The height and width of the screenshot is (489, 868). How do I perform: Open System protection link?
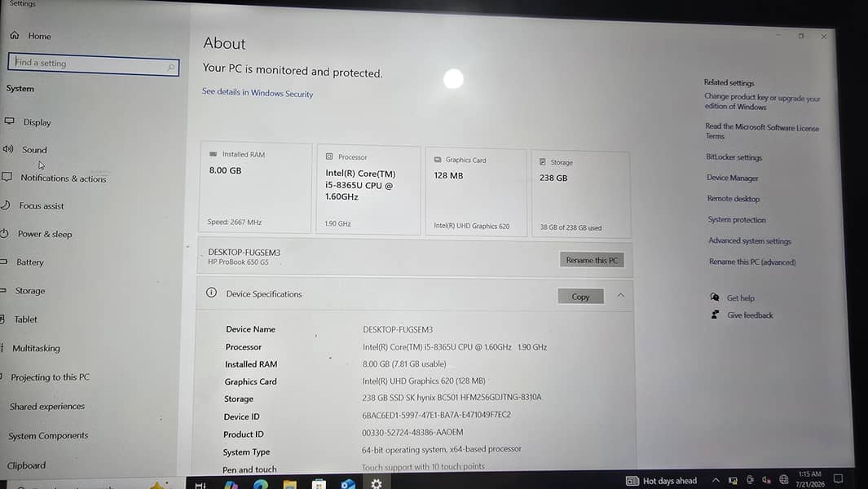pyautogui.click(x=737, y=219)
